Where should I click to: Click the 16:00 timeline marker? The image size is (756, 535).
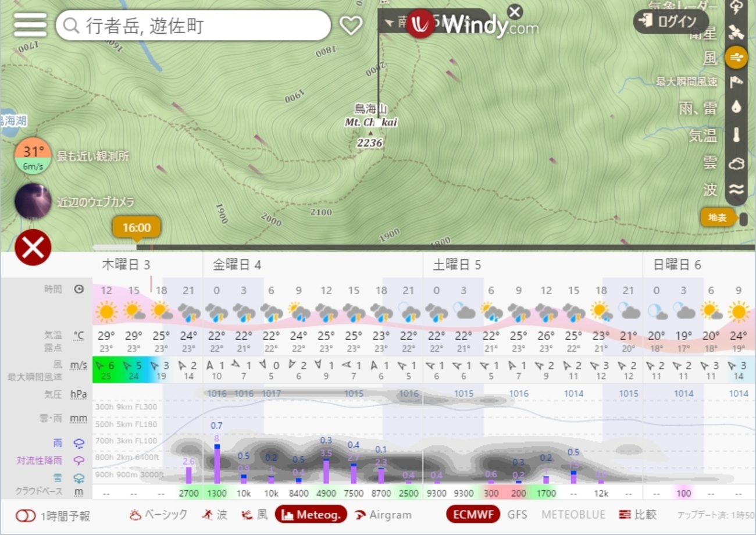tap(137, 227)
